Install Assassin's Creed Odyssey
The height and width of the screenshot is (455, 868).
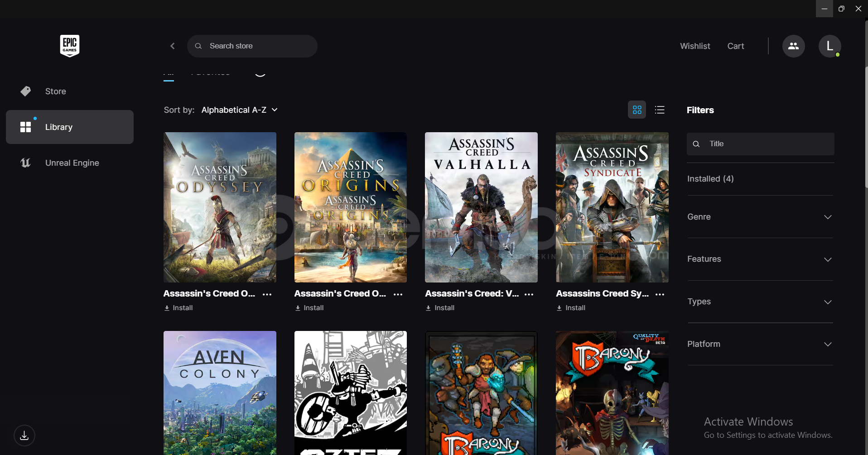pyautogui.click(x=178, y=308)
